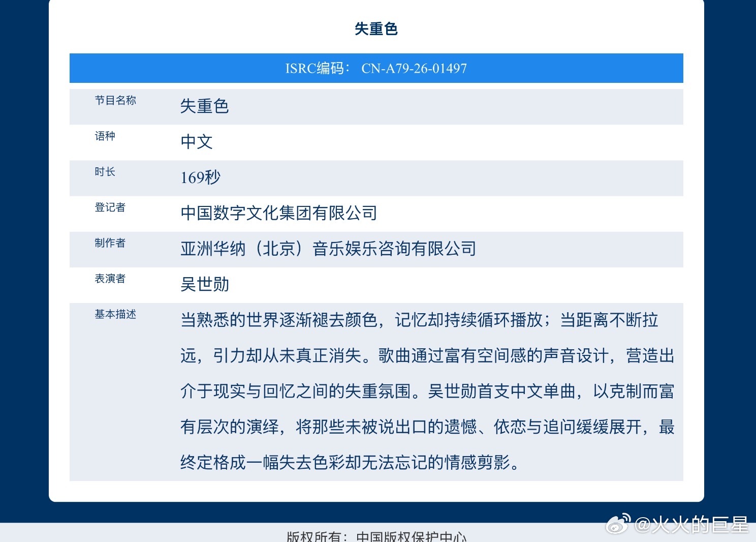Click the 节目名称 value 失重色
Image resolution: width=756 pixels, height=542 pixels.
click(205, 106)
